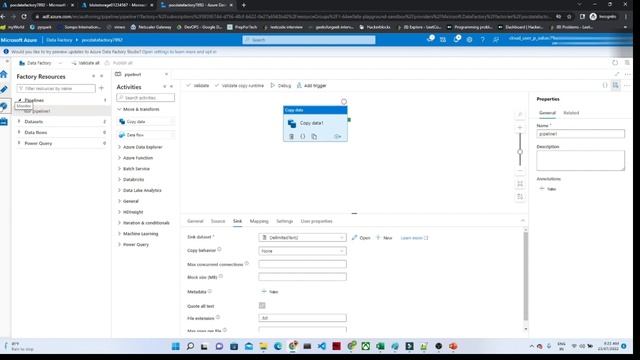Viewport: 640px width, 360px height.
Task: Open Azure settings gear icon
Action: point(469,40)
